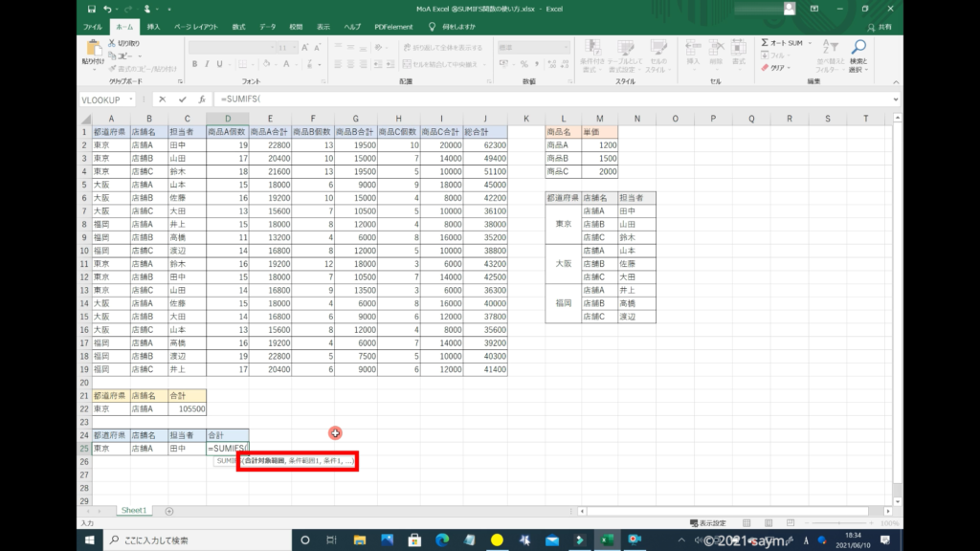Add a new sheet with plus icon
The width and height of the screenshot is (980, 551).
[x=169, y=511]
